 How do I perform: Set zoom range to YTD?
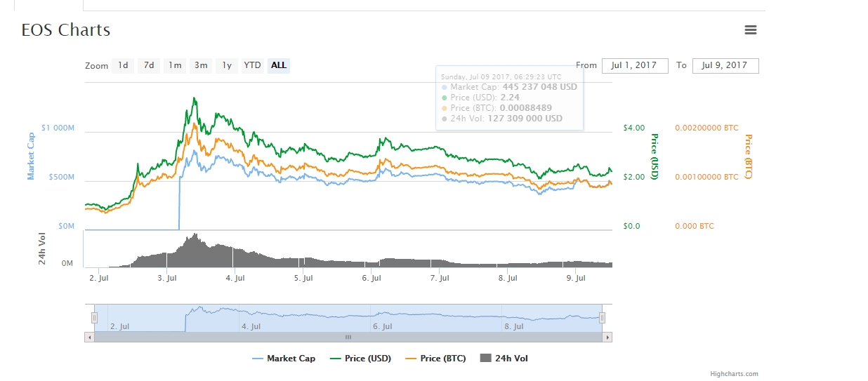coord(252,65)
